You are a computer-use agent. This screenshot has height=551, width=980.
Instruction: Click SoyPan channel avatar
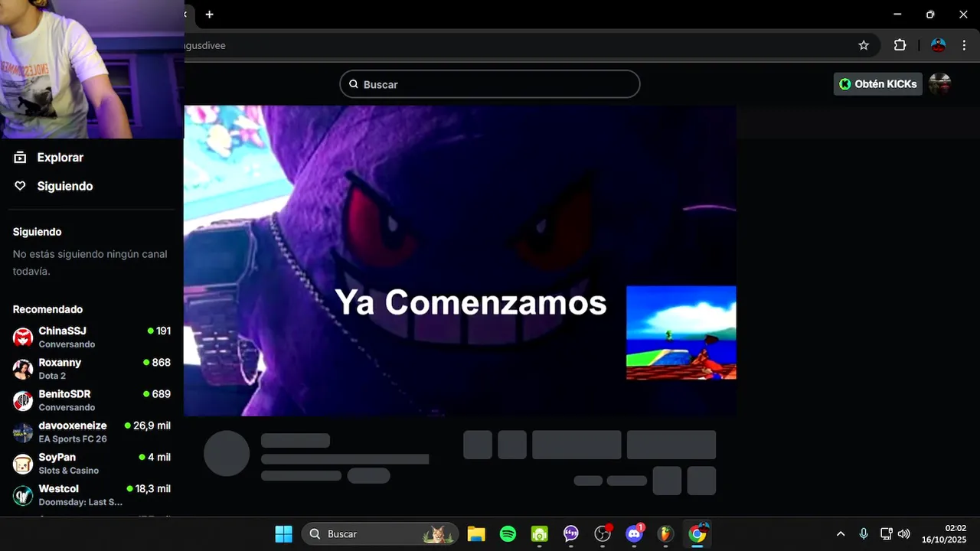23,464
